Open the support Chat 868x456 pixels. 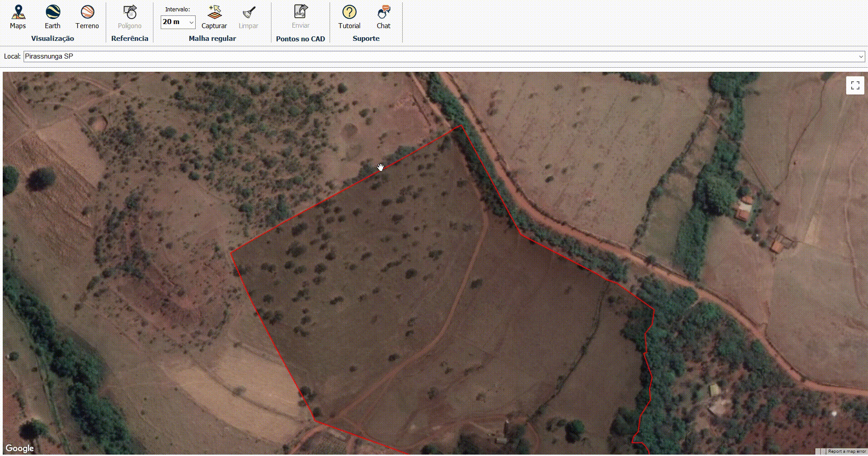click(x=384, y=17)
